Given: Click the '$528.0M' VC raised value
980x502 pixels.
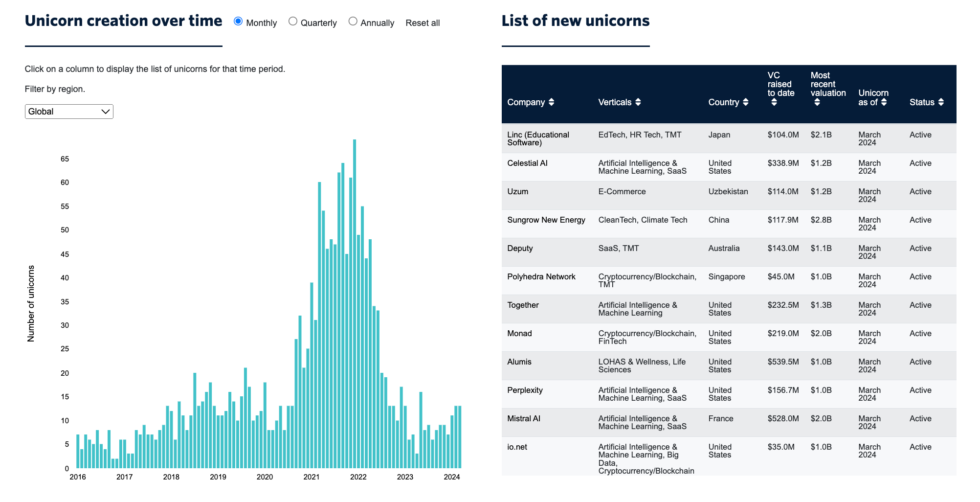Looking at the screenshot, I should (783, 419).
